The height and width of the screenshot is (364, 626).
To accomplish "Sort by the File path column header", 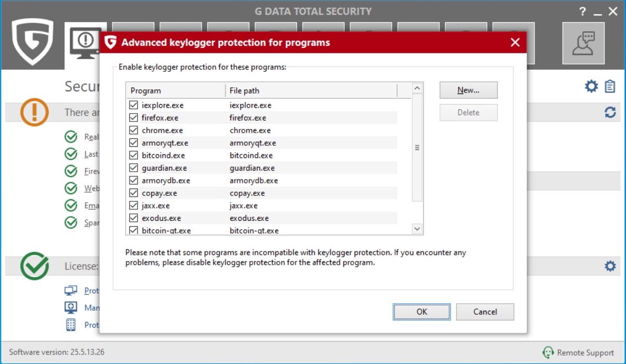I will coord(311,90).
